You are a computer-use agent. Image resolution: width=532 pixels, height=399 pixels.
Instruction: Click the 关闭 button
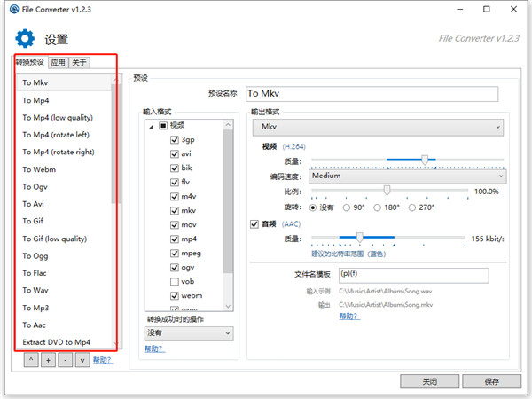click(x=429, y=381)
